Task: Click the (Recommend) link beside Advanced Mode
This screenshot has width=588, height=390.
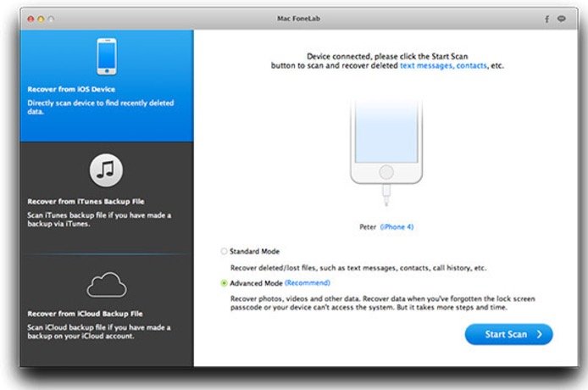Action: (x=308, y=282)
